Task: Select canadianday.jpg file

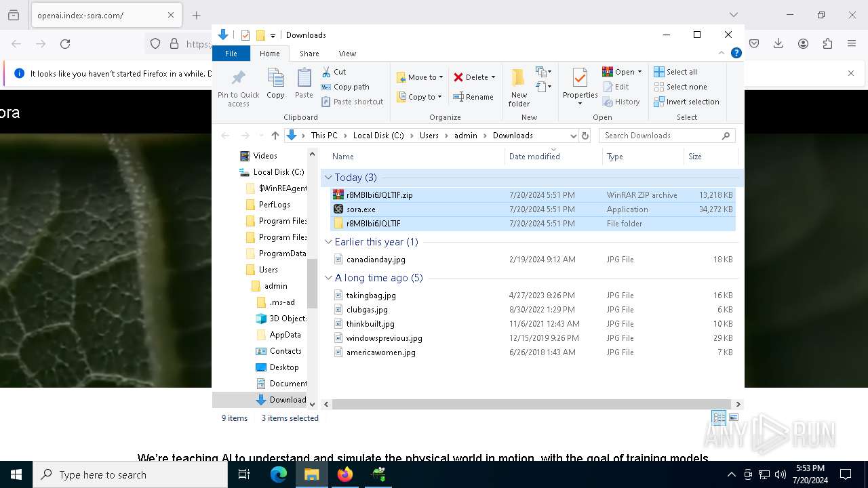Action: pyautogui.click(x=532, y=260)
